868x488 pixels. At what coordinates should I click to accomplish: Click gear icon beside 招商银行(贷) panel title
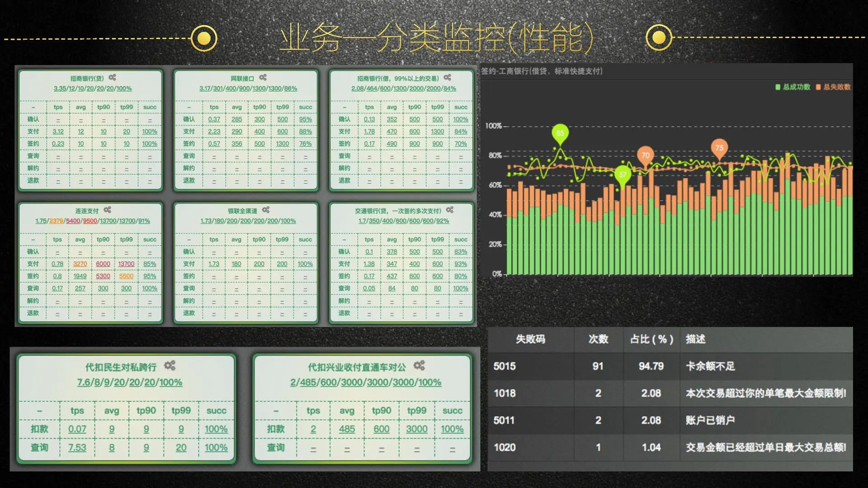coord(112,78)
